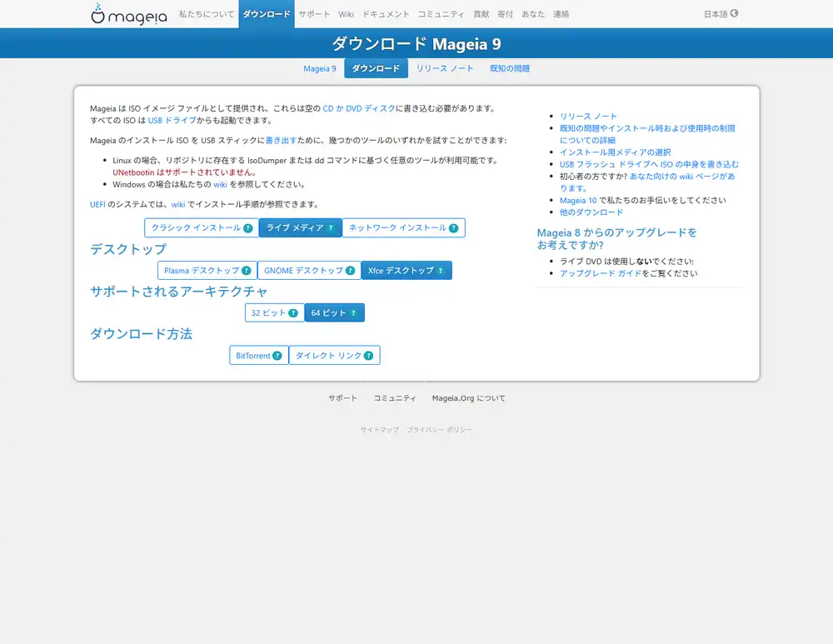Open sidebar リリース ノート link
Image resolution: width=833 pixels, height=644 pixels.
click(x=588, y=117)
